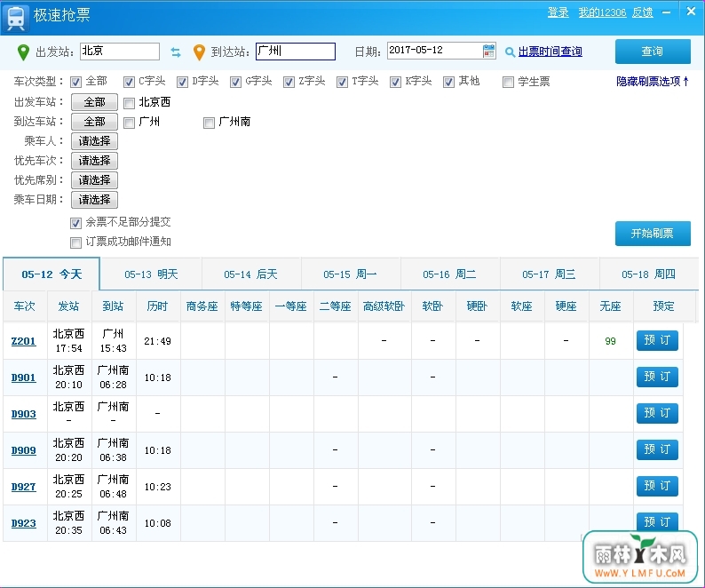The height and width of the screenshot is (588, 705).
Task: Open the 登录 login link
Action: [x=558, y=12]
